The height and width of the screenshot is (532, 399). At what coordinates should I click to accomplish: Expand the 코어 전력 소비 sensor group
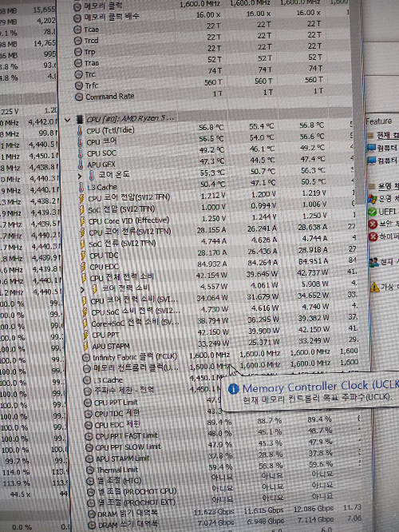click(82, 289)
